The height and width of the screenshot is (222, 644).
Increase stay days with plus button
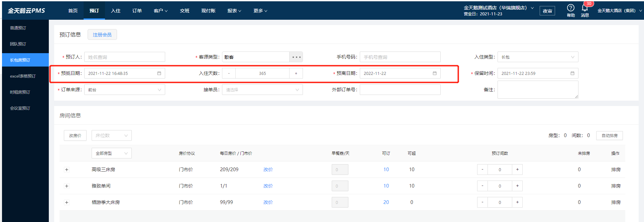pyautogui.click(x=296, y=73)
